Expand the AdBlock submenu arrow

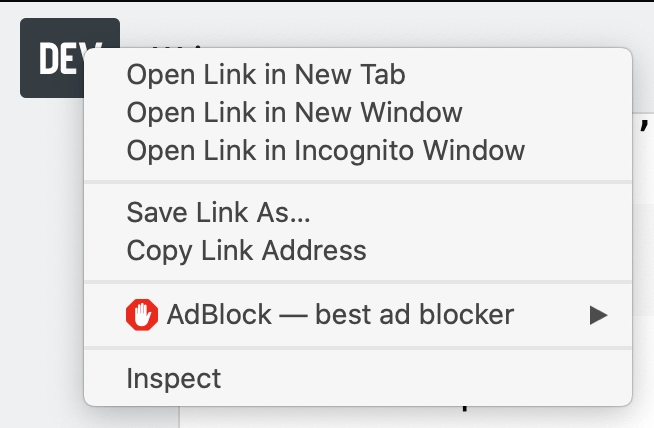click(598, 316)
